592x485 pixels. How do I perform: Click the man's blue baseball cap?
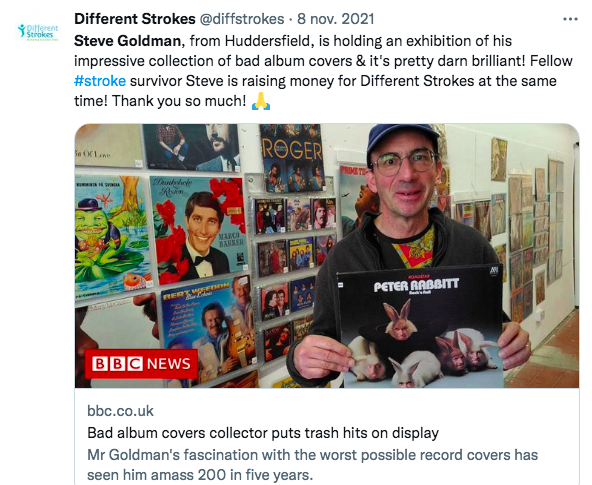[x=402, y=141]
